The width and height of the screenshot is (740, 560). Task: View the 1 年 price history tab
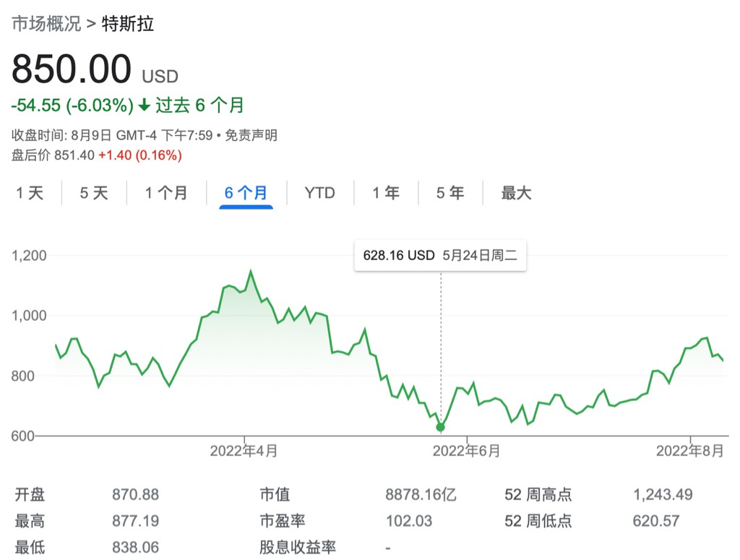tap(386, 193)
